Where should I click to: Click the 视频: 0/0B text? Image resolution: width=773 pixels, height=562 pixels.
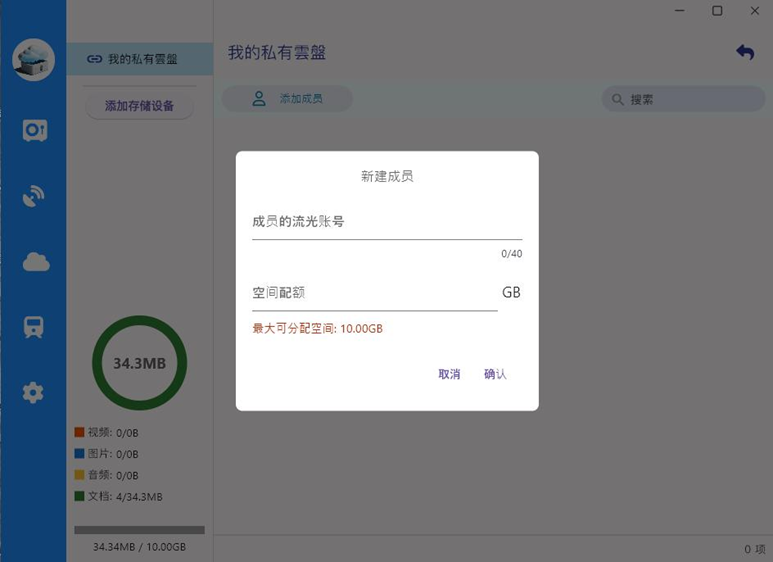(113, 433)
